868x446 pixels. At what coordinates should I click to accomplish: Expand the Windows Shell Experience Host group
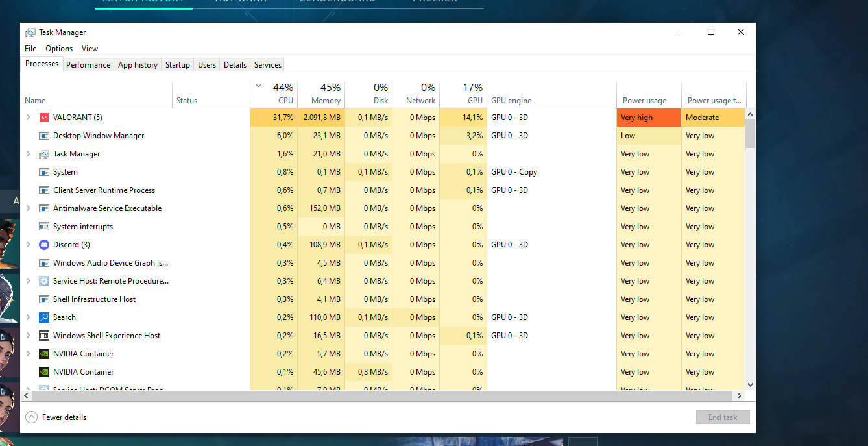click(x=28, y=336)
